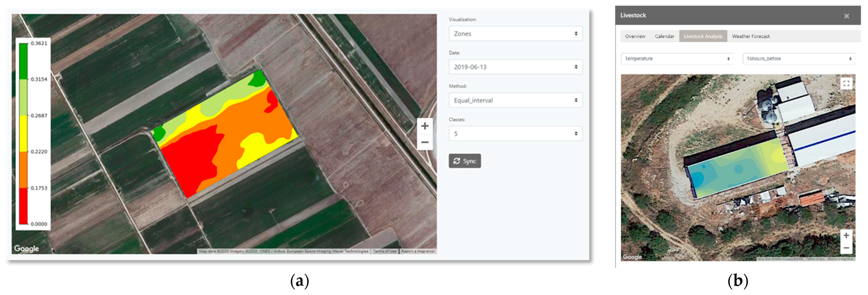The height and width of the screenshot is (295, 868).
Task: Open the Visualization Zones dropdown
Action: point(515,34)
